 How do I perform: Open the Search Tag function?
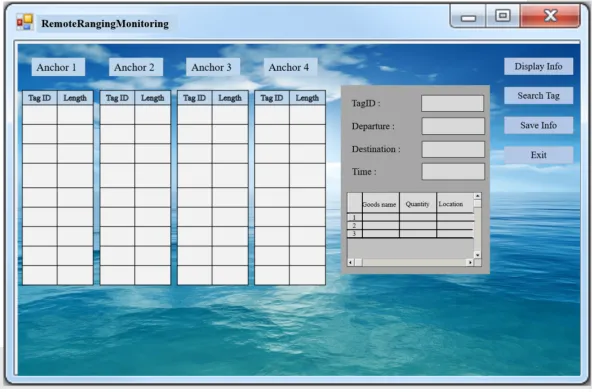[538, 96]
